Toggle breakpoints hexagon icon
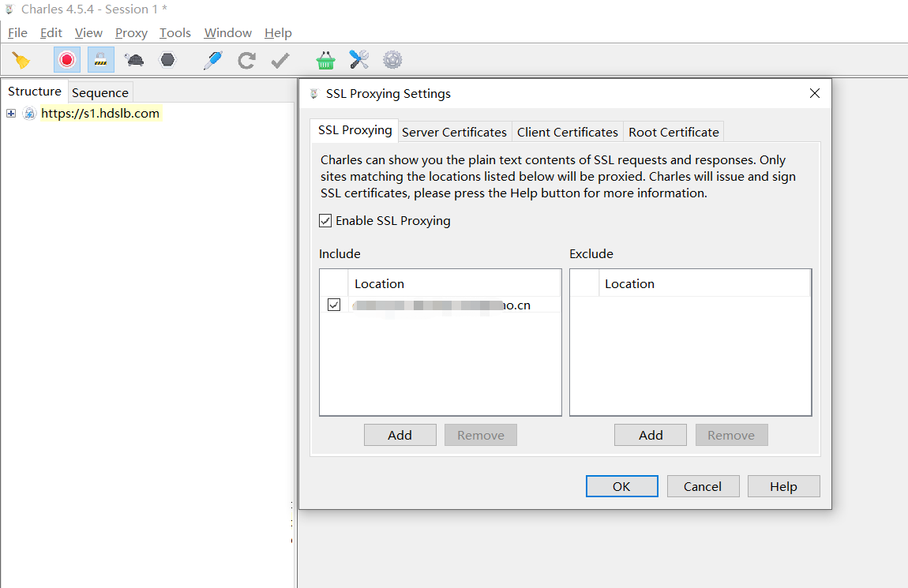Screen dimensions: 908x588 pyautogui.click(x=168, y=60)
